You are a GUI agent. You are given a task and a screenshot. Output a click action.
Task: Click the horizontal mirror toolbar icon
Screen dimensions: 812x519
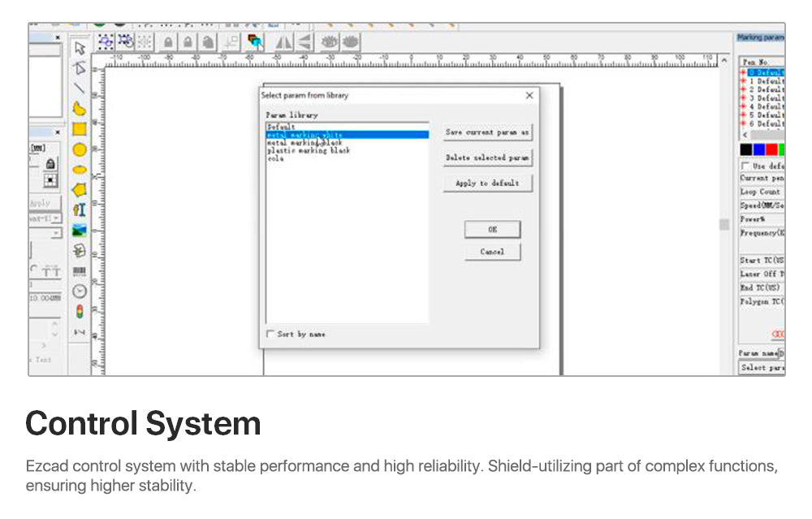[283, 42]
